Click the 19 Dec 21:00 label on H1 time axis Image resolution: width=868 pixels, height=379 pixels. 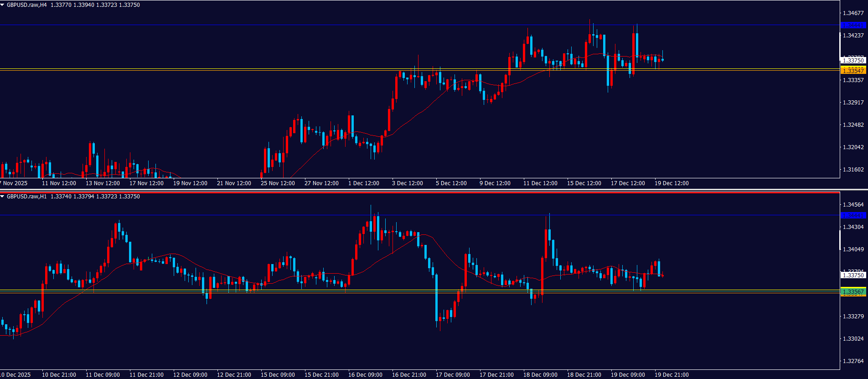tap(672, 375)
